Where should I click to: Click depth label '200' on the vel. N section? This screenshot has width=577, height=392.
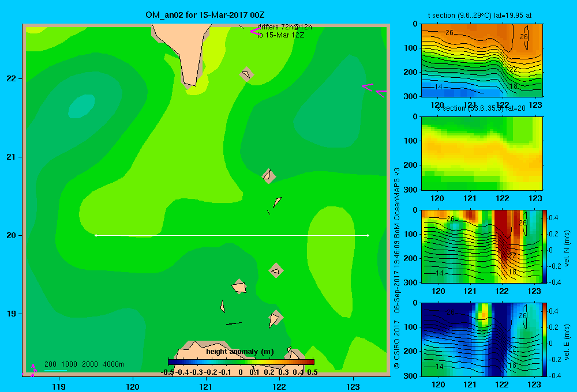pyautogui.click(x=410, y=258)
